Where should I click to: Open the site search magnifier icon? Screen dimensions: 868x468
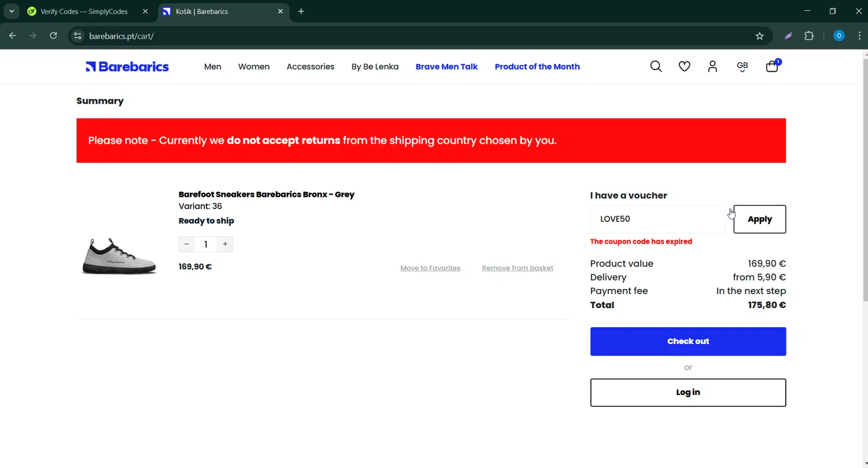tap(656, 67)
